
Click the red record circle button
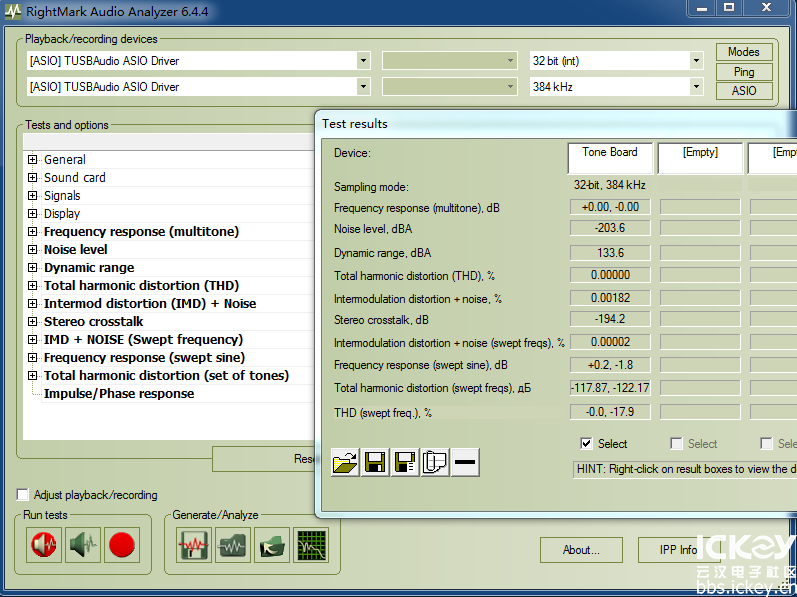pos(122,545)
